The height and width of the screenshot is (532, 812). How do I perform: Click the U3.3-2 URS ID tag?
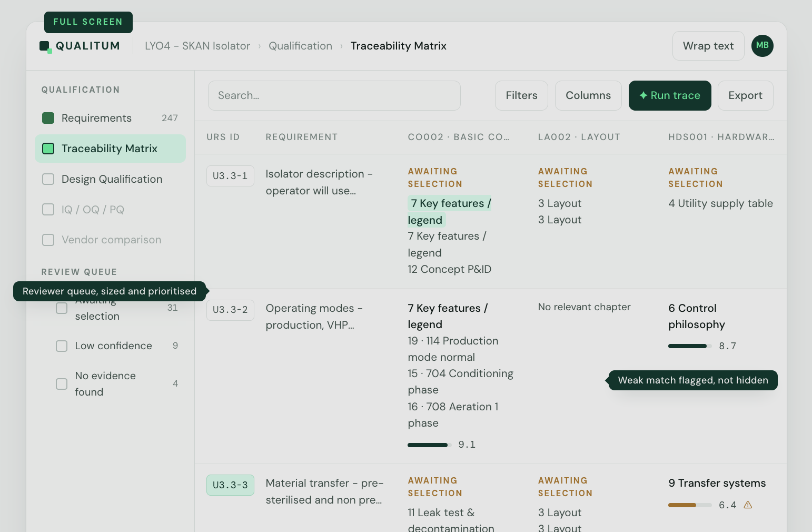tap(230, 310)
